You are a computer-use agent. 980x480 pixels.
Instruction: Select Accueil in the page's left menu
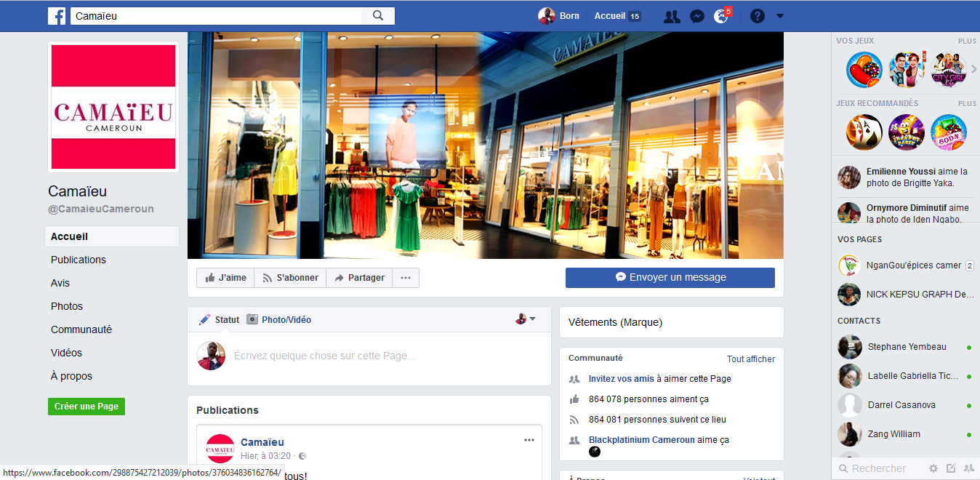click(x=112, y=236)
